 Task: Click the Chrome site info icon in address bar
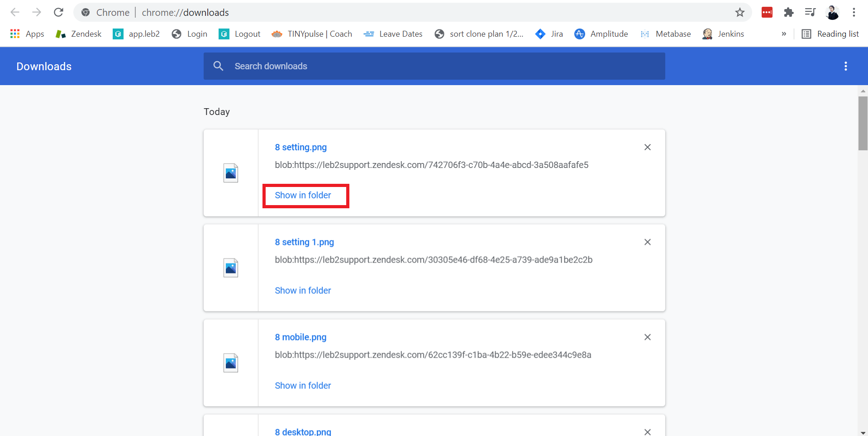86,12
